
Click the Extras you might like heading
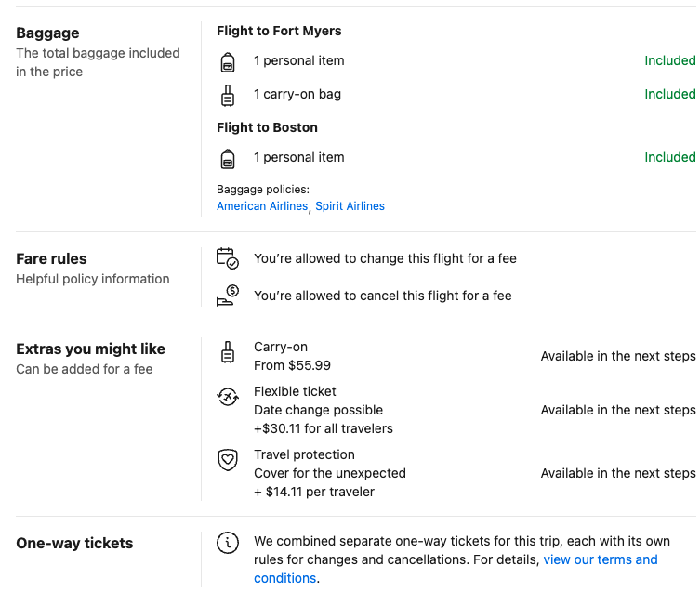click(90, 349)
